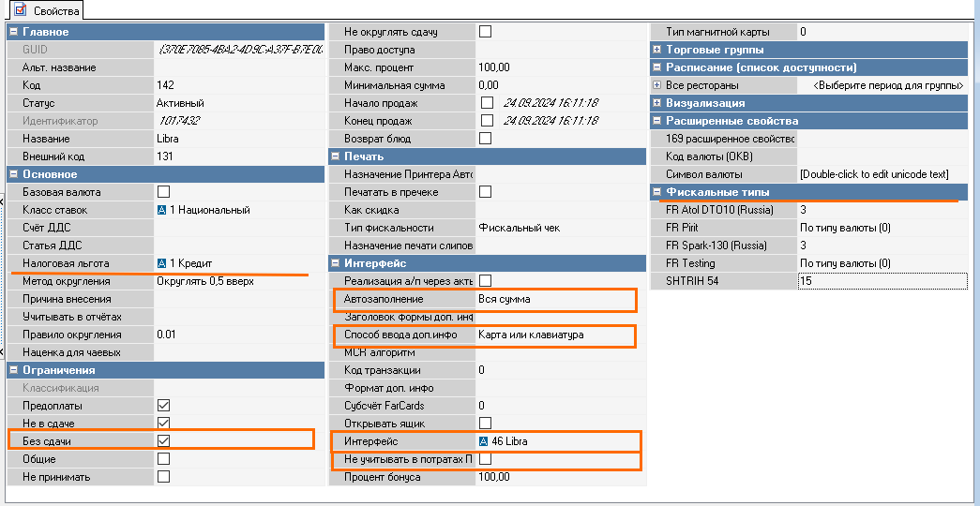Screen dimensions: 980x506
Task: Expand the Торговые группы section
Action: (656, 50)
